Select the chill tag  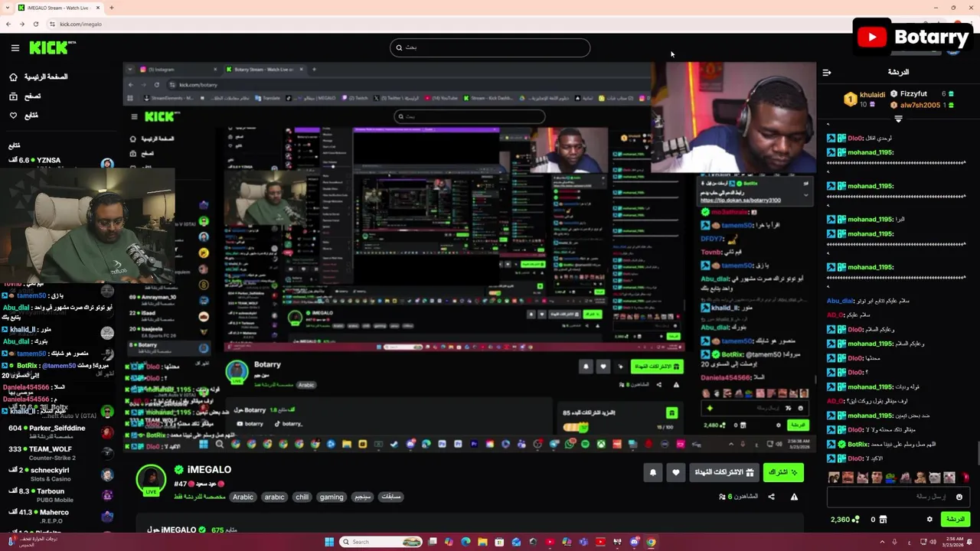[302, 497]
